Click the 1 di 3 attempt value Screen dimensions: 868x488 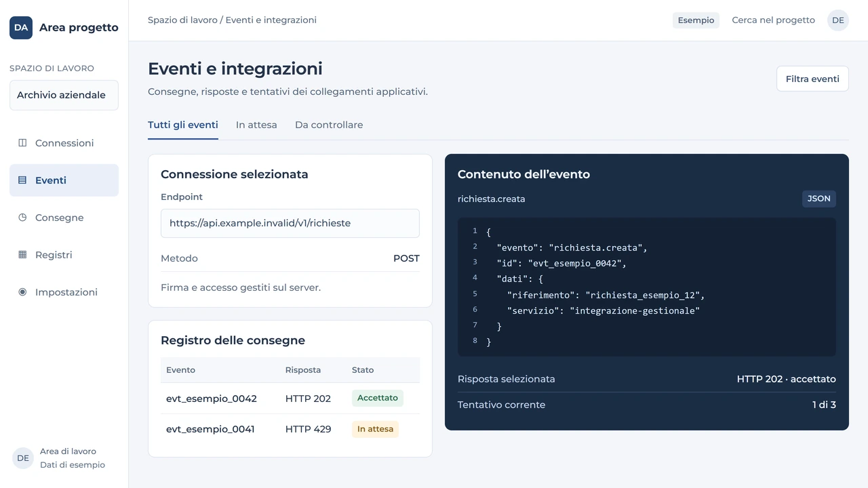(x=824, y=405)
